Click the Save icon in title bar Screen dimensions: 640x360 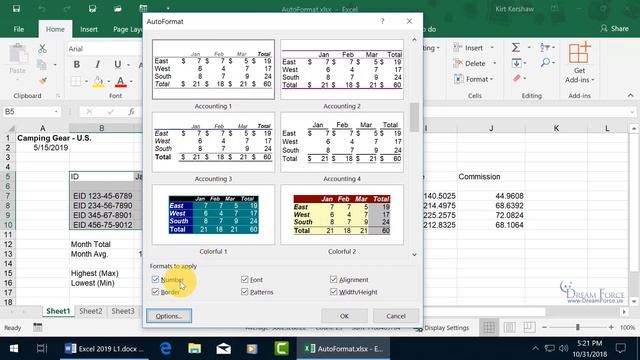[16, 8]
